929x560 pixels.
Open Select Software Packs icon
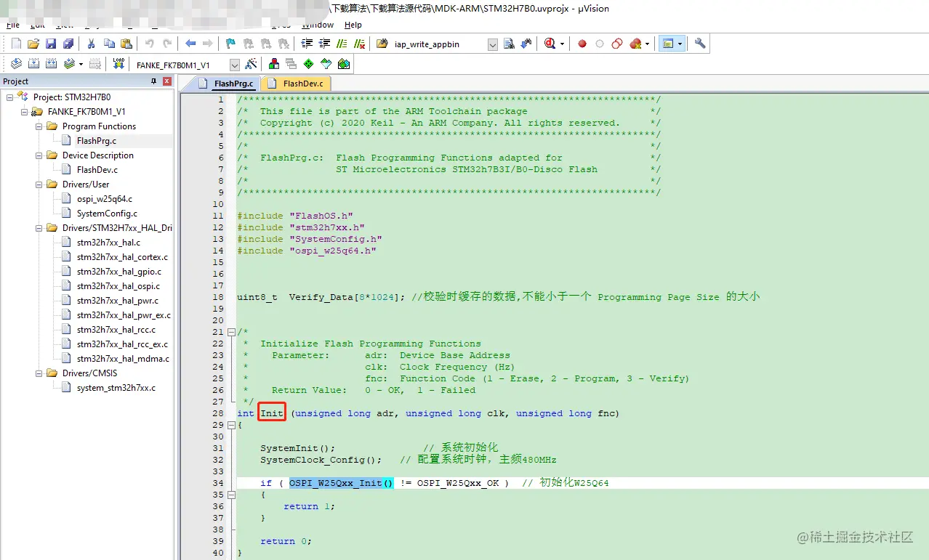click(x=326, y=64)
